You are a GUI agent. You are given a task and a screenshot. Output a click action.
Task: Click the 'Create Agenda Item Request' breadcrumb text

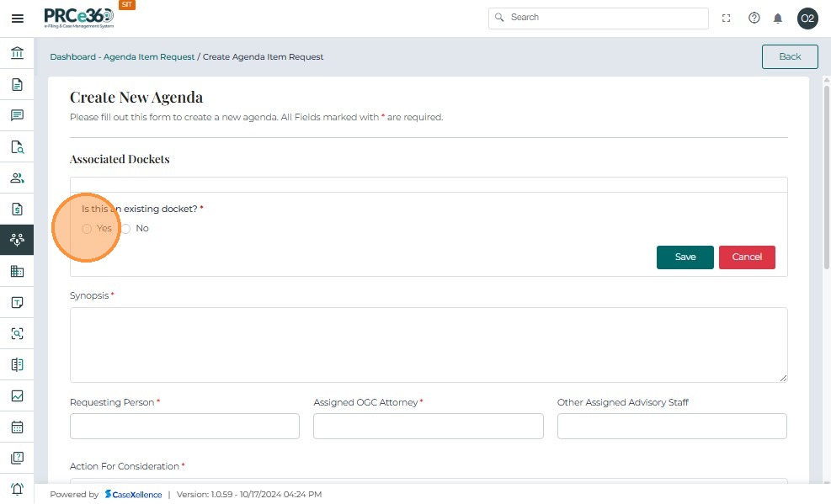pyautogui.click(x=263, y=57)
